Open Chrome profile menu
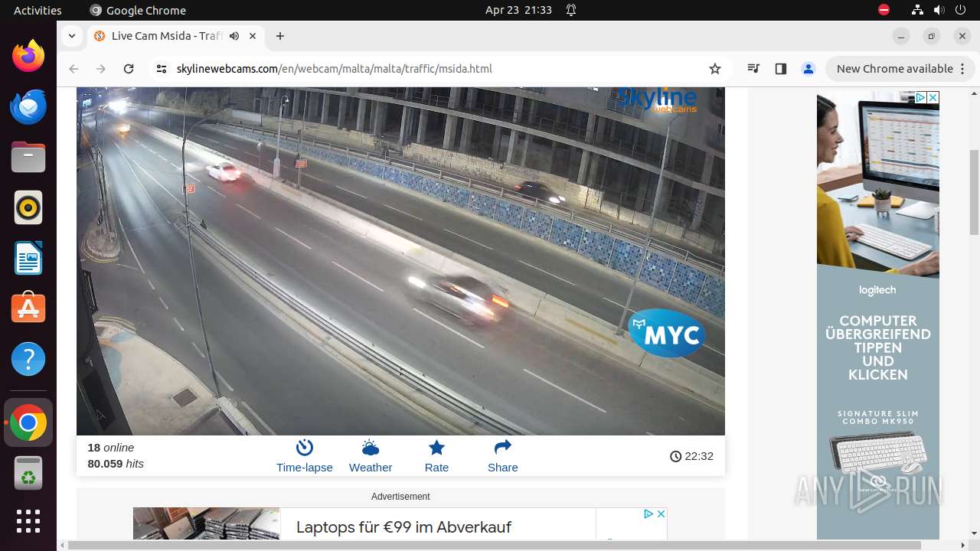 point(808,69)
